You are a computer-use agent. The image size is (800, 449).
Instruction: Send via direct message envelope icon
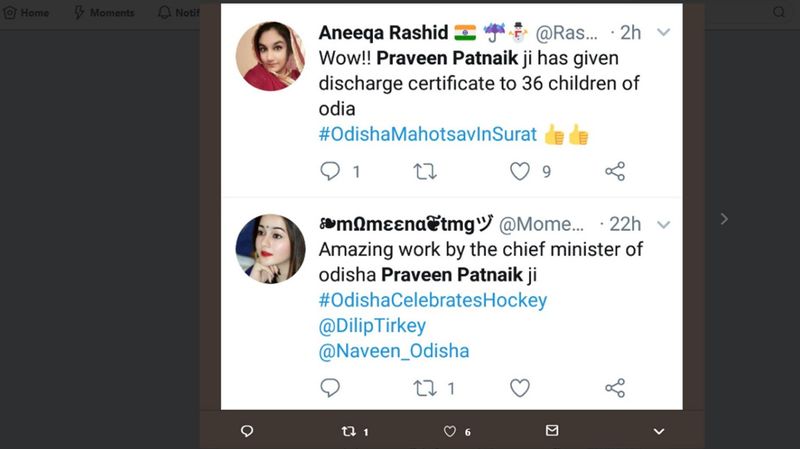point(552,431)
